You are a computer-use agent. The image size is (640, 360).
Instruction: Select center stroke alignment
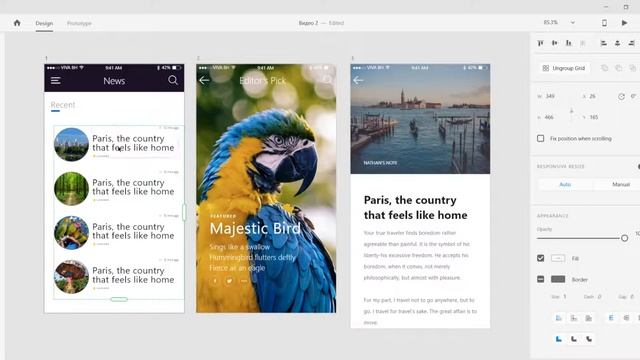pos(589,318)
